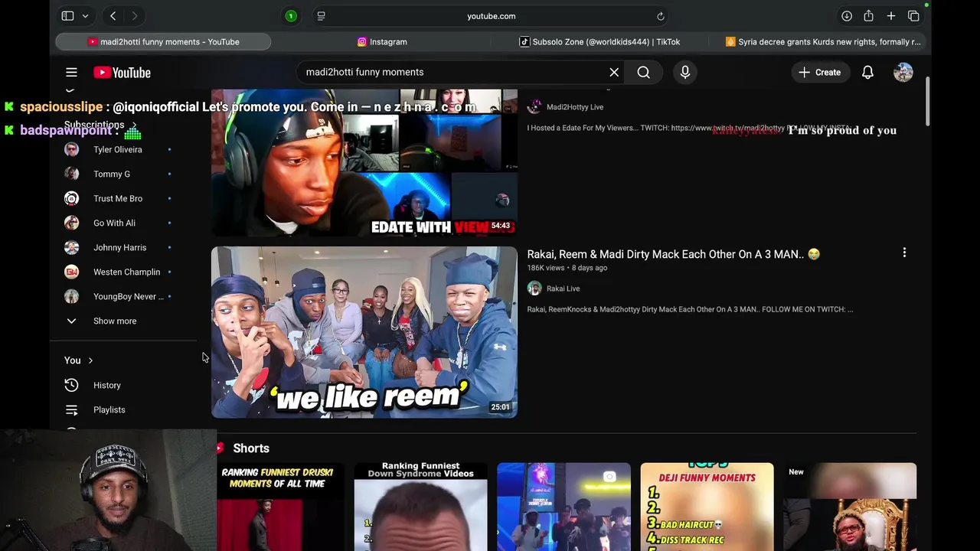
Task: Click the Tyler Oliveira channel avatar
Action: (x=71, y=149)
